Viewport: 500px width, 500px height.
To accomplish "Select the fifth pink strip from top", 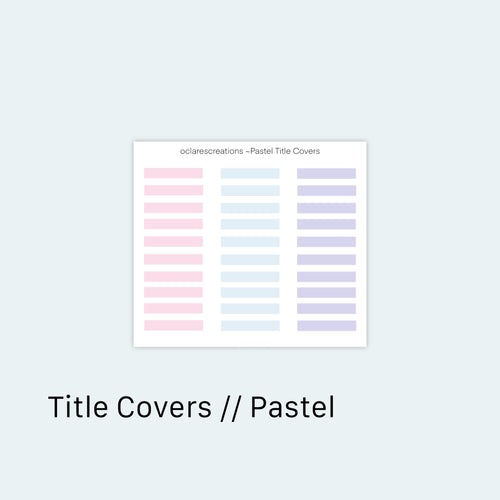I will click(x=173, y=241).
